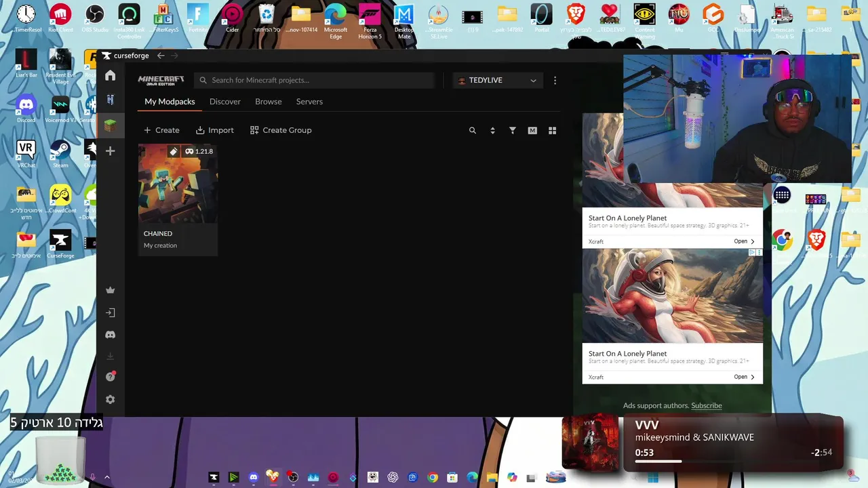Open TimerResol desktop shortcut
This screenshot has height=488, width=868.
[x=26, y=18]
